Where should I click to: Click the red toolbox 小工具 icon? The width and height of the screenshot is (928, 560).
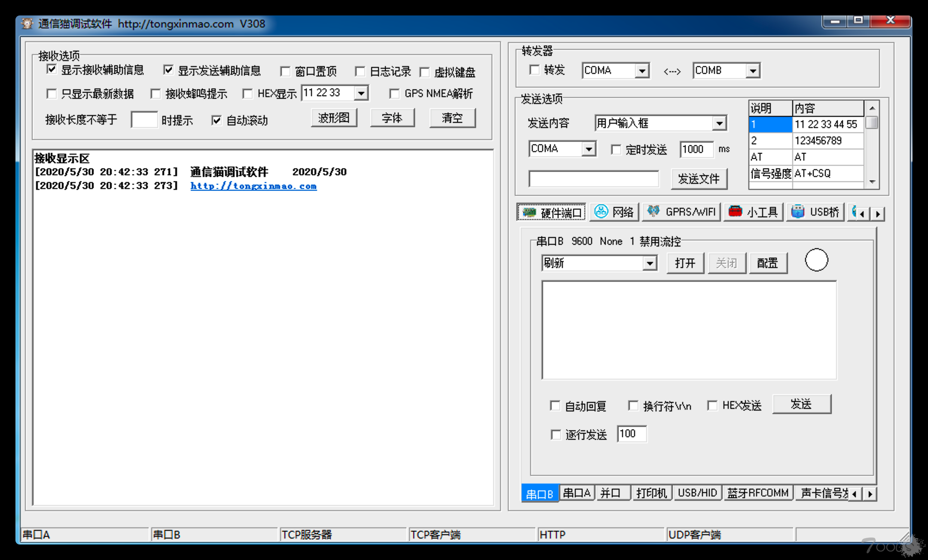tap(735, 211)
